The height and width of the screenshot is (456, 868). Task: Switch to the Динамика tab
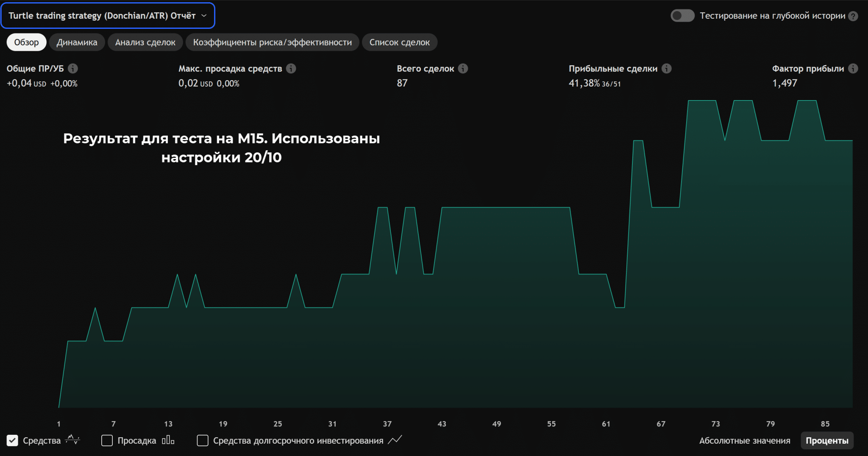pyautogui.click(x=77, y=42)
